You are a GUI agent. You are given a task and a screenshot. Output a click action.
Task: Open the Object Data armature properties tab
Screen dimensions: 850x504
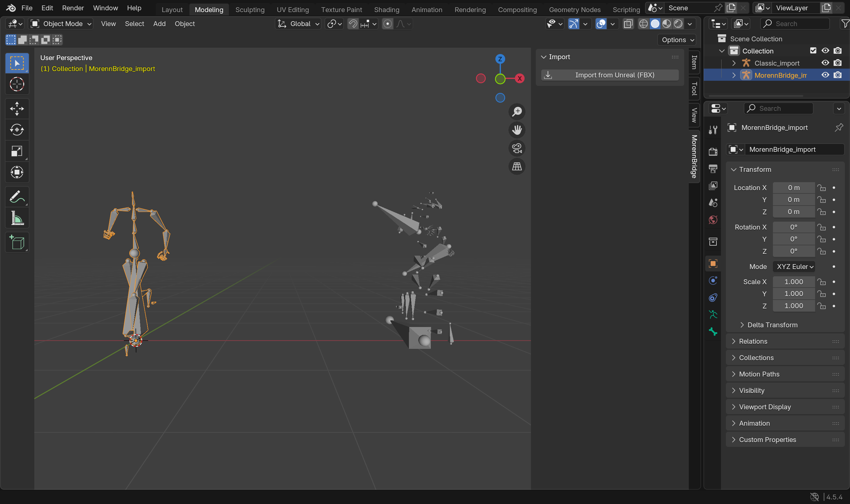pos(713,315)
